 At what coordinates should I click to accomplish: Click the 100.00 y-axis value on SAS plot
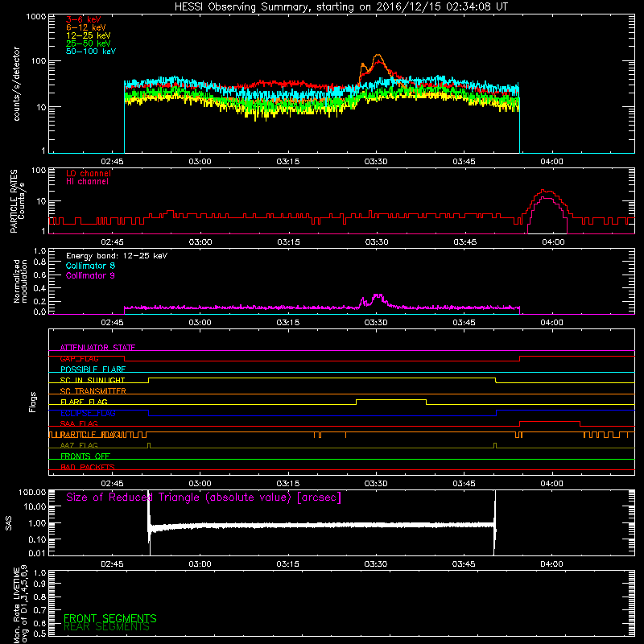pyautogui.click(x=32, y=493)
